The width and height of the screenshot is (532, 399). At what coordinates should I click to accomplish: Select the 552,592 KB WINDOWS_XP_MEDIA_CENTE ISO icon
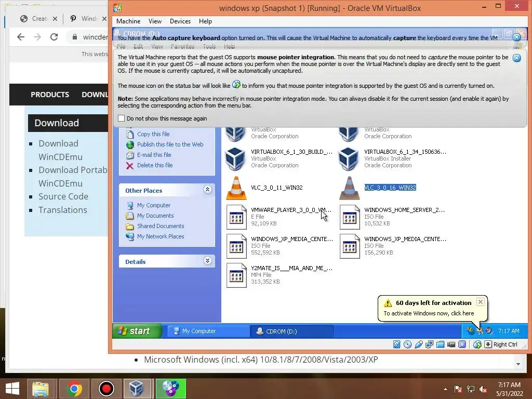coord(236,246)
